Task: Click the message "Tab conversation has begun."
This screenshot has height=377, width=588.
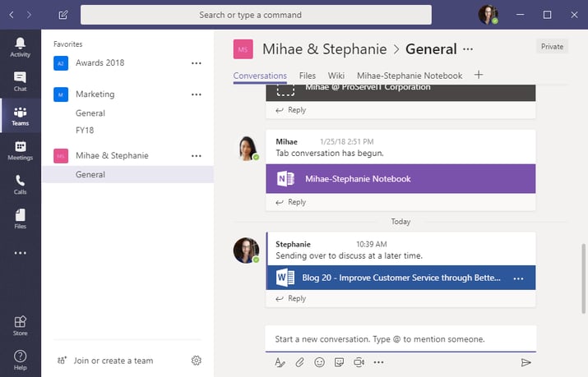Action: point(330,153)
